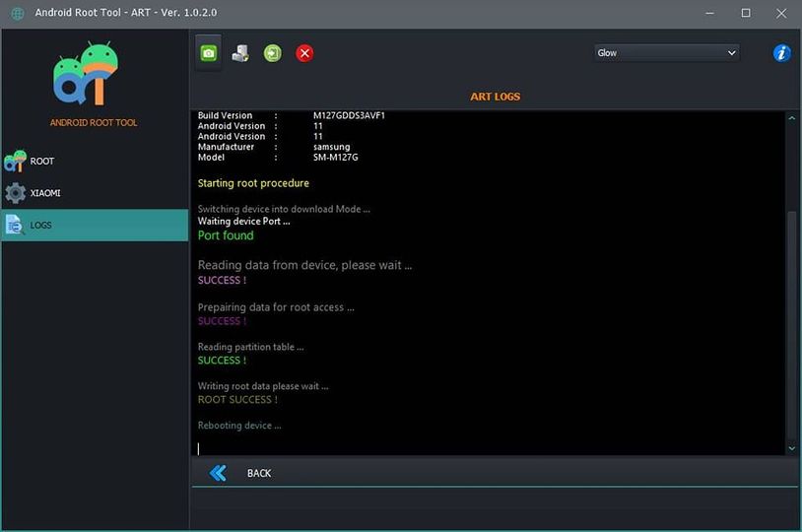This screenshot has width=802, height=532.
Task: Click 'Rebooting device' log line
Action: (239, 426)
